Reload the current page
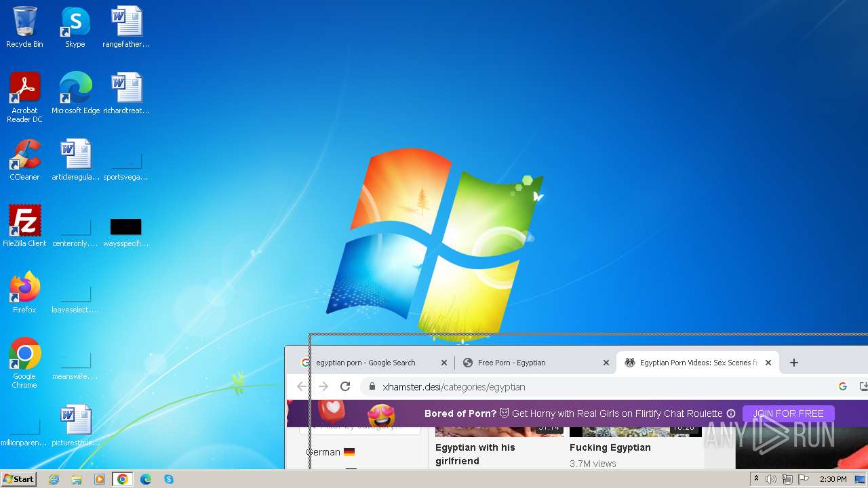868x488 pixels. tap(345, 386)
